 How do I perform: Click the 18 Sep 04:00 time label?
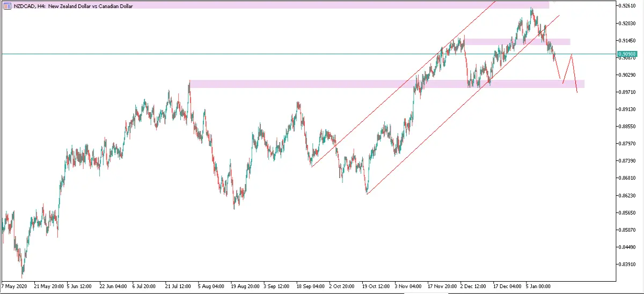(x=312, y=286)
